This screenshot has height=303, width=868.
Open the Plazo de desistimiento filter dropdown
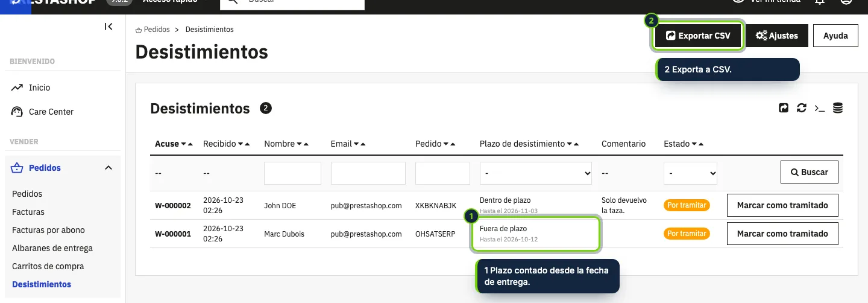point(536,173)
